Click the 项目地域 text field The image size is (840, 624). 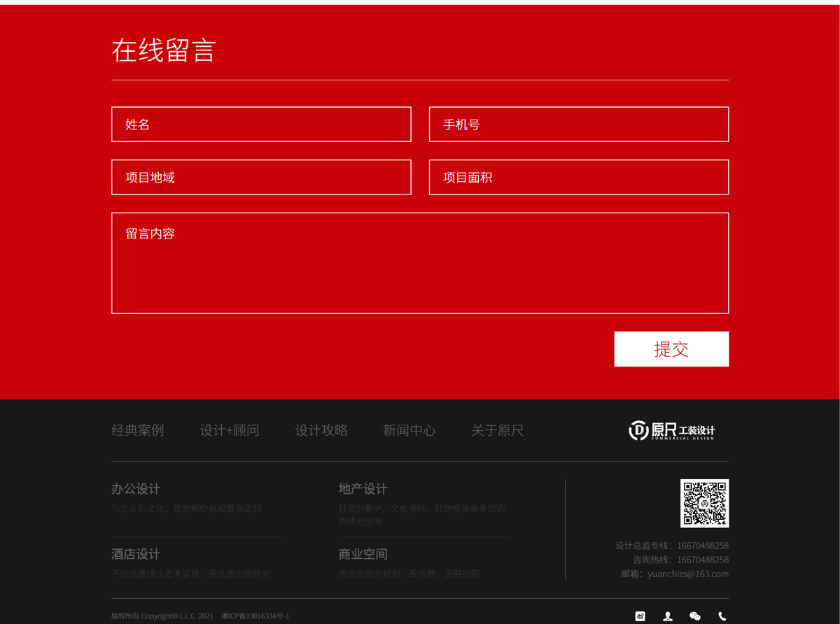click(261, 178)
